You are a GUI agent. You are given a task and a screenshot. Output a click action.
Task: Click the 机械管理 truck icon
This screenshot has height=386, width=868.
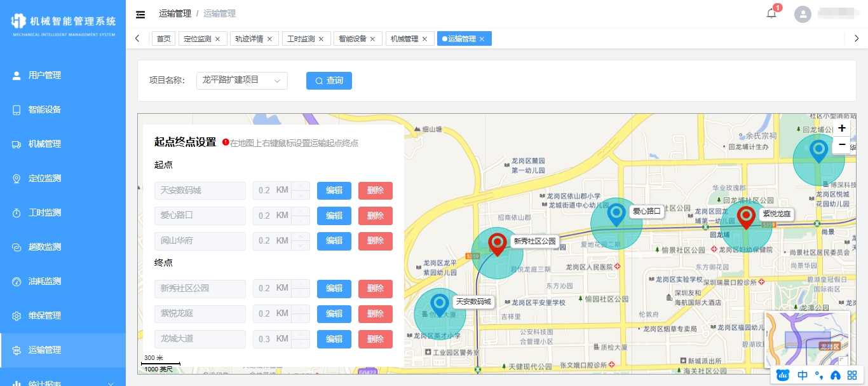click(17, 144)
